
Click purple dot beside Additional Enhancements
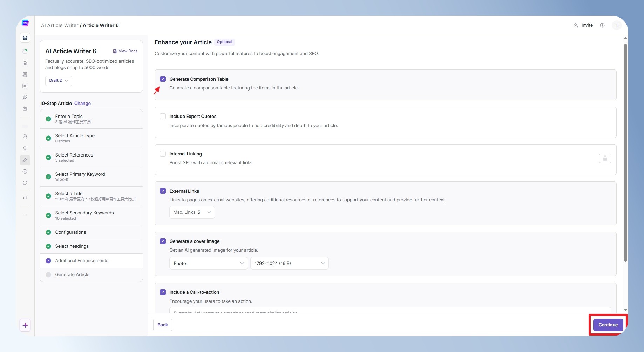[48, 261]
